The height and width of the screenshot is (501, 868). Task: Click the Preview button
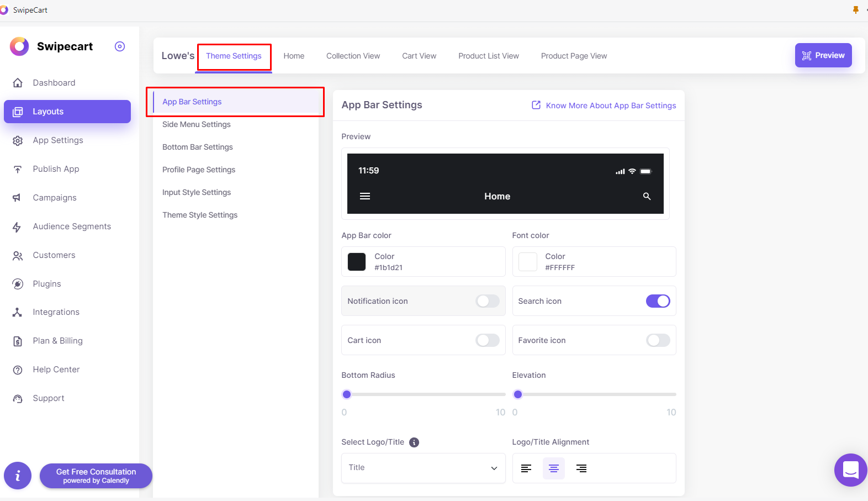[823, 55]
